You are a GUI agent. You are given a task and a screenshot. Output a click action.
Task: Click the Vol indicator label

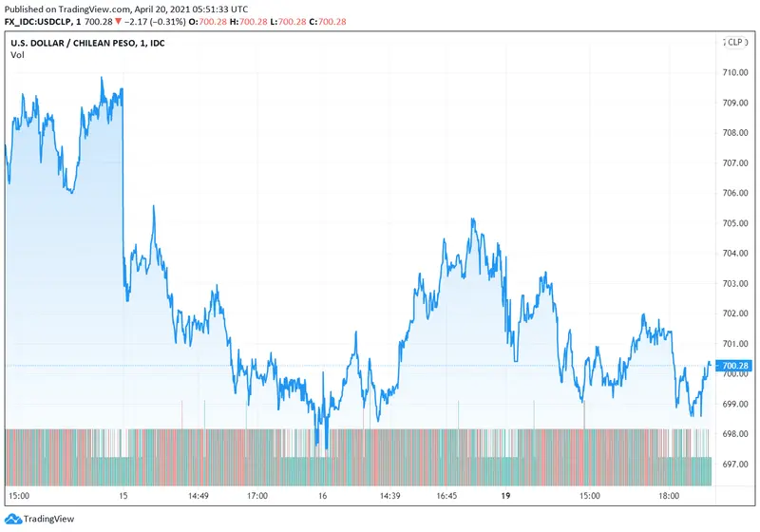click(x=17, y=55)
